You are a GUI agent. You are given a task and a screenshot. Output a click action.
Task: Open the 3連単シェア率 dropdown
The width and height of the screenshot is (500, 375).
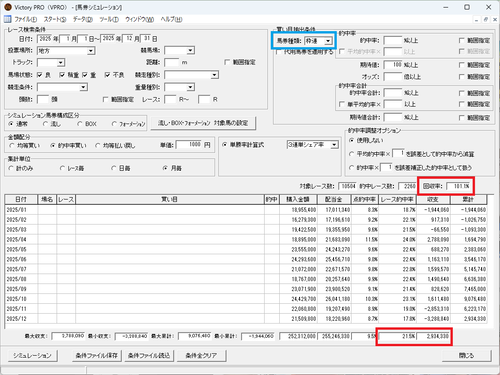coord(334,145)
